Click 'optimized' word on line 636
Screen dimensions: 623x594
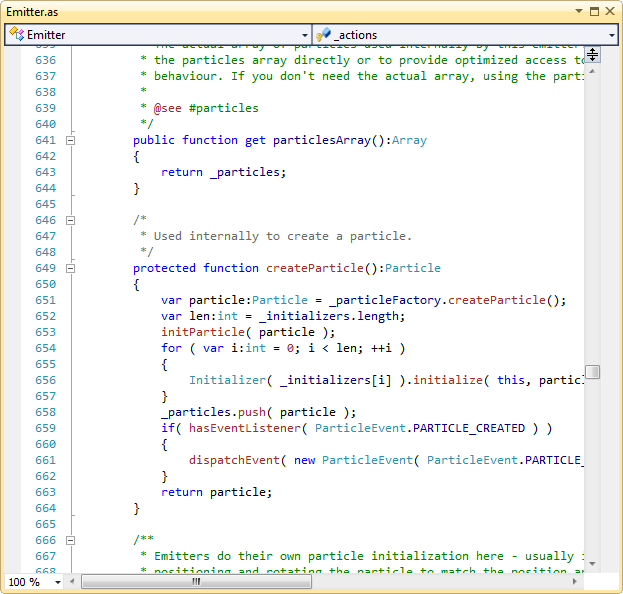pos(486,60)
